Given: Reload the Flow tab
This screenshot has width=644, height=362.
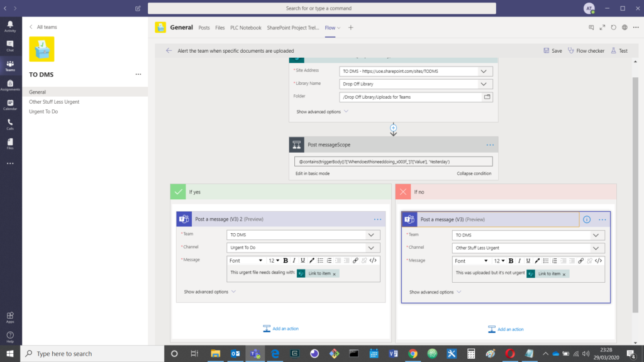Looking at the screenshot, I should (x=614, y=28).
